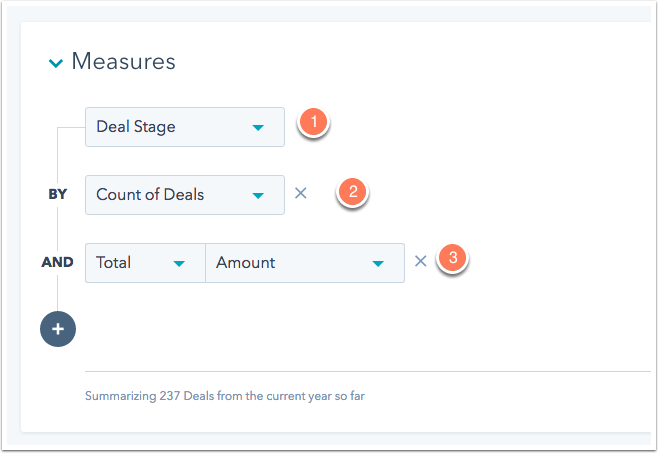Image resolution: width=658 pixels, height=453 pixels.
Task: Click the divider line above the summary
Action: tap(368, 372)
